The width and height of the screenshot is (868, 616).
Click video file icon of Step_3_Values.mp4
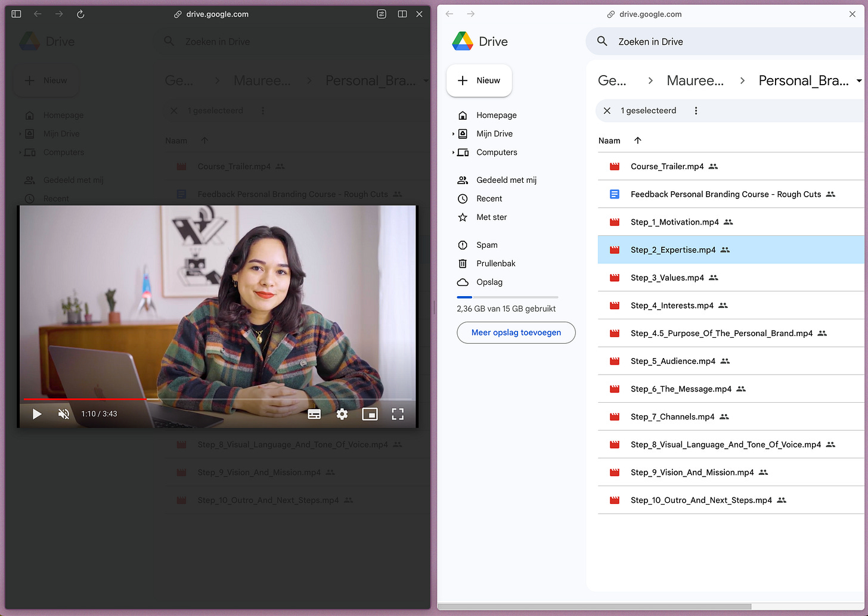click(615, 278)
